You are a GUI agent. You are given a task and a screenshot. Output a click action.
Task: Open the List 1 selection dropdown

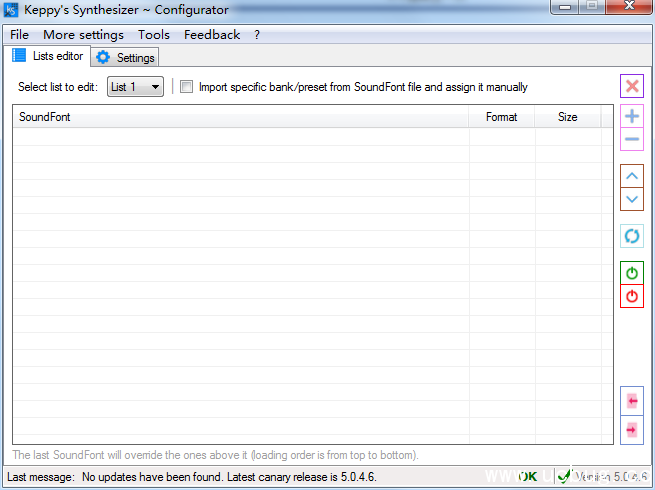135,87
